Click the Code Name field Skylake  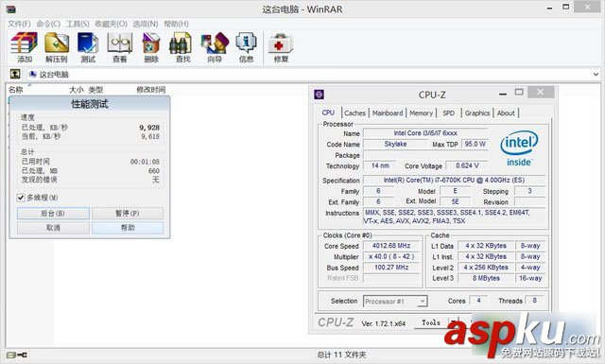[x=395, y=144]
